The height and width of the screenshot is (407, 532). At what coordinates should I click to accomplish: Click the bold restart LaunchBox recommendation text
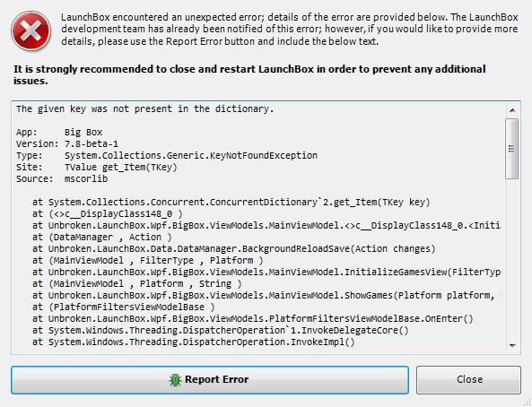pos(249,74)
